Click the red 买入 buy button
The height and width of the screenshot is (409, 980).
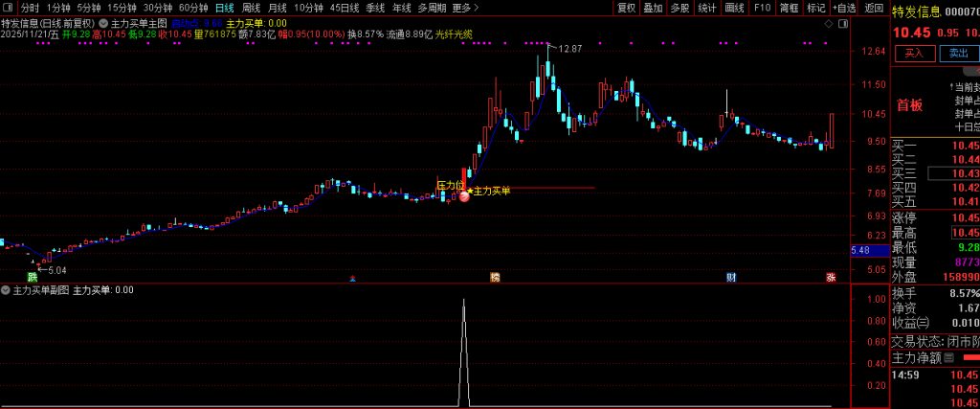[x=914, y=53]
